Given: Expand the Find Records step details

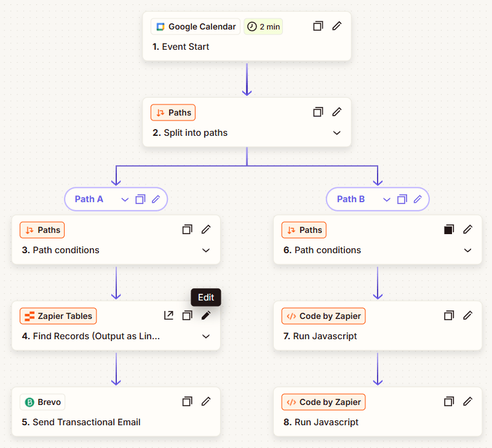Looking at the screenshot, I should tap(206, 336).
